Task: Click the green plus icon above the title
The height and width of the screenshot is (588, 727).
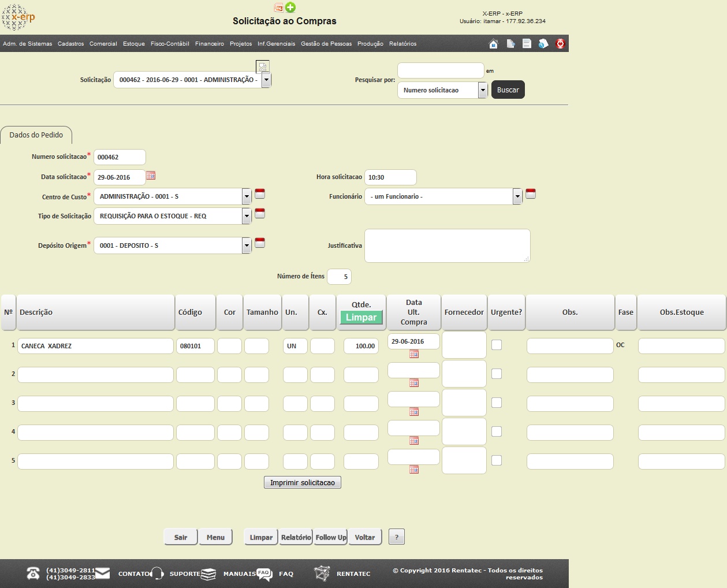Action: tap(290, 8)
